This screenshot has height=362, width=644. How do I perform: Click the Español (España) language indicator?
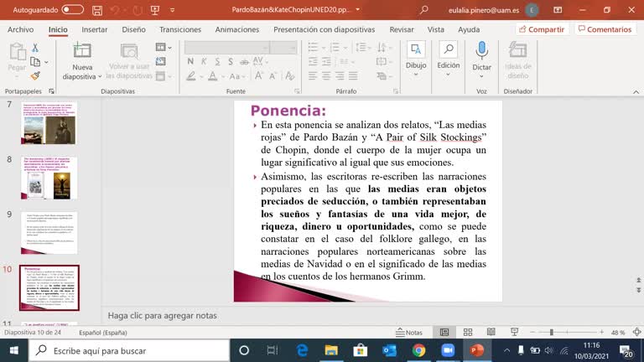point(103,333)
